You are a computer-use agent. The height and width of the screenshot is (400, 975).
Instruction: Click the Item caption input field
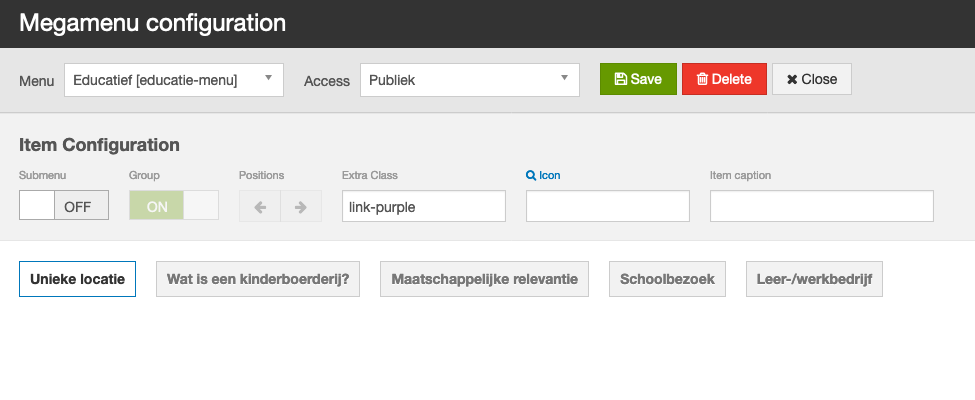pos(821,206)
